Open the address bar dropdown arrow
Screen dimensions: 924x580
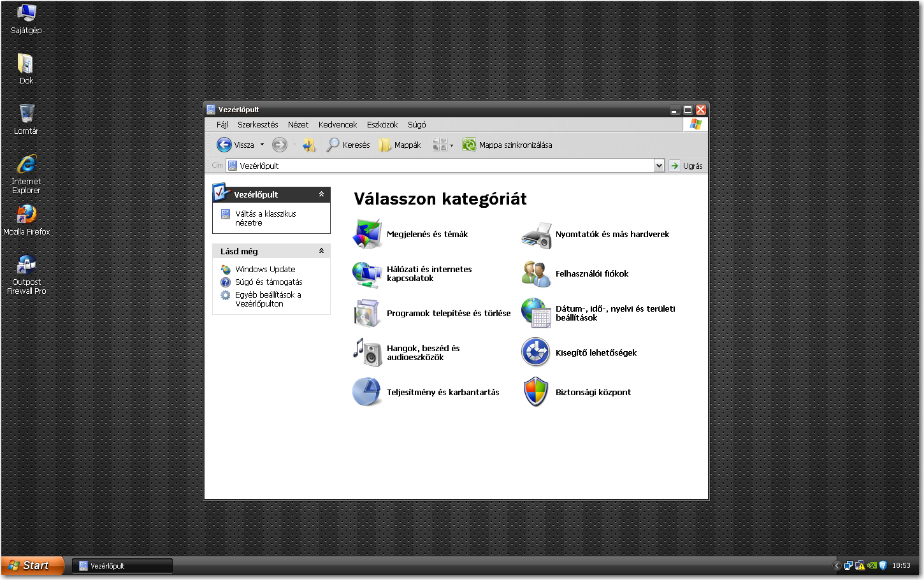659,166
